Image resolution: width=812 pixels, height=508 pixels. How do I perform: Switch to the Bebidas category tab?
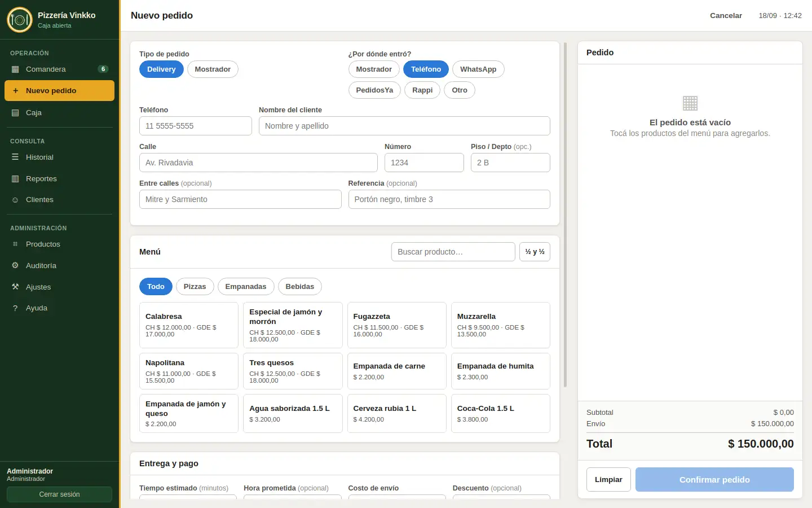tap(300, 287)
